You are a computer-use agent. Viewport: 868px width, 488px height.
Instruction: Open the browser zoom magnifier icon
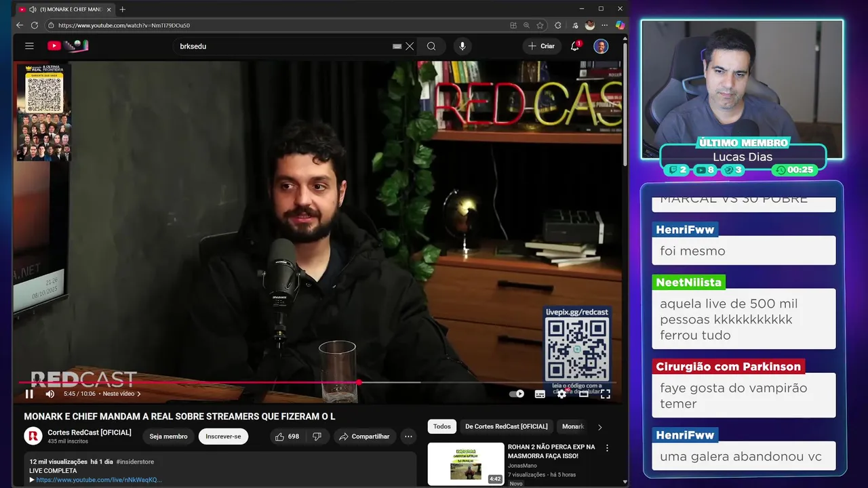(x=526, y=25)
